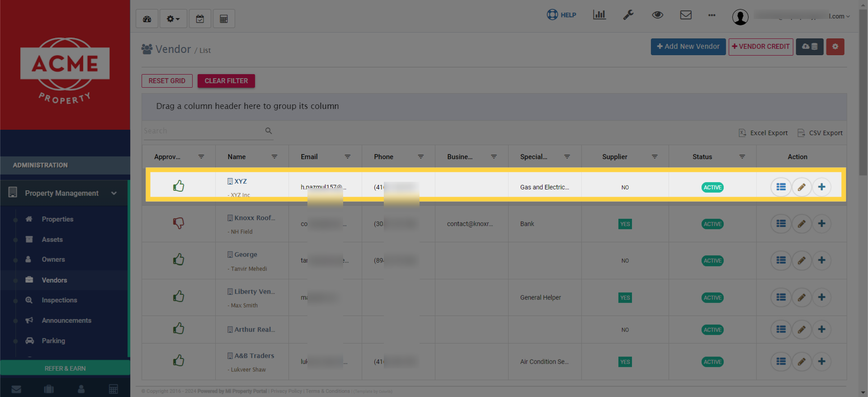Open filter on the Email column
This screenshot has height=397, width=868.
pyautogui.click(x=348, y=157)
